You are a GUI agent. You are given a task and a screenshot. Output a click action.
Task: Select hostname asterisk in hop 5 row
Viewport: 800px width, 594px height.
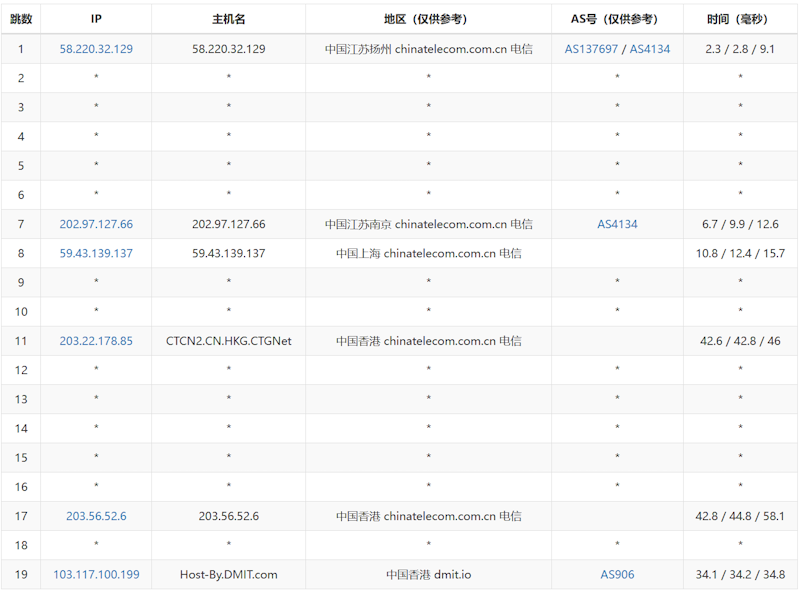pyautogui.click(x=229, y=164)
